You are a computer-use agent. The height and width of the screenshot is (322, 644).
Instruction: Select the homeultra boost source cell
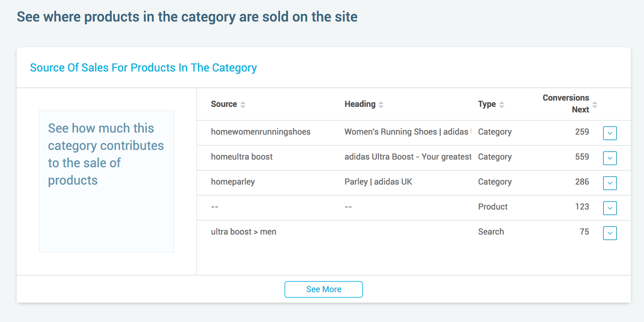242,157
